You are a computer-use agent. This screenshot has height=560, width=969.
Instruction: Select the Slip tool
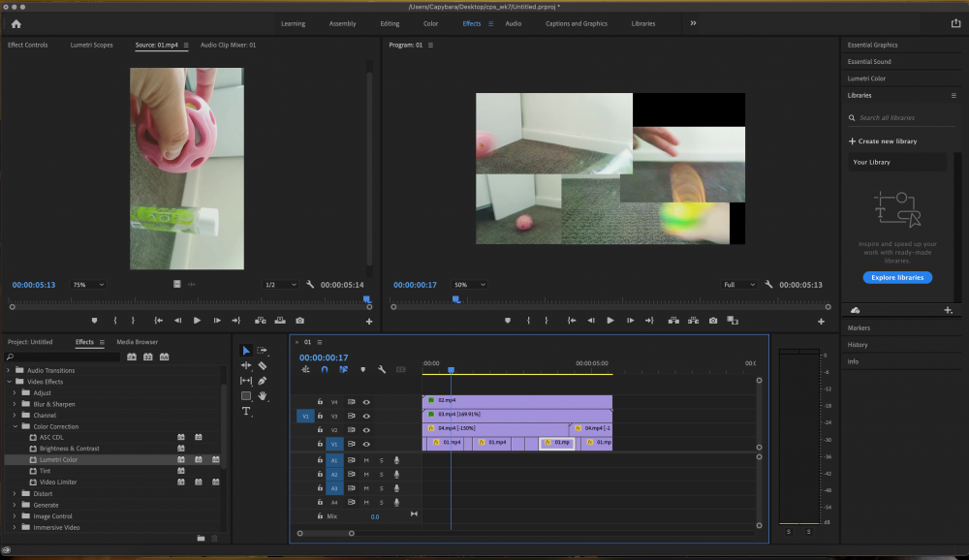[x=246, y=381]
